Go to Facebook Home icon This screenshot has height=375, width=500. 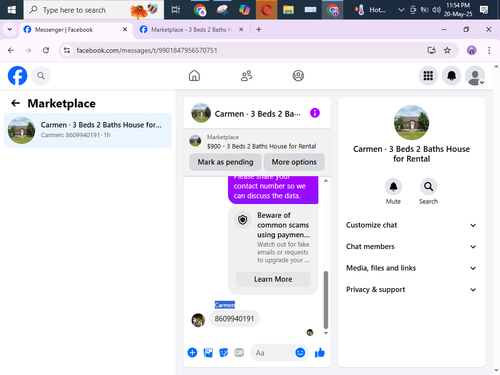194,76
